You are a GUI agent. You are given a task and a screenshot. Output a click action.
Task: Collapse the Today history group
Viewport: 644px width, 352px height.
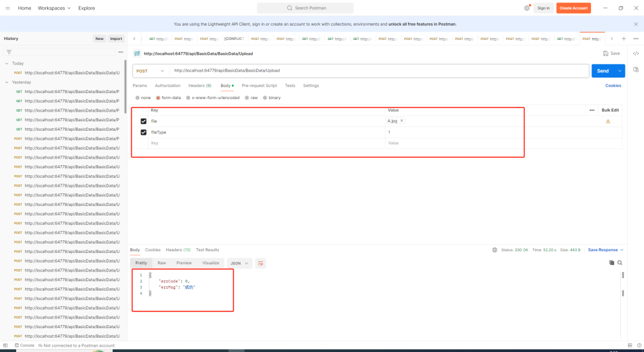7,63
